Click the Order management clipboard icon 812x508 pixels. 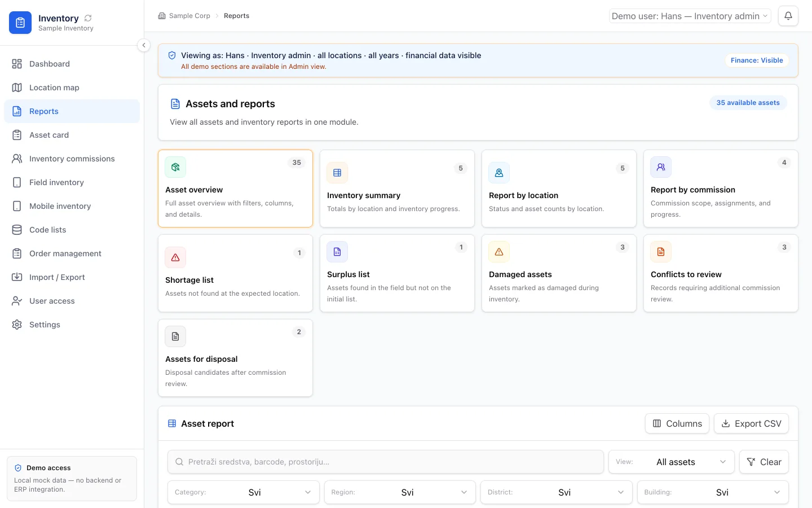pyautogui.click(x=17, y=253)
